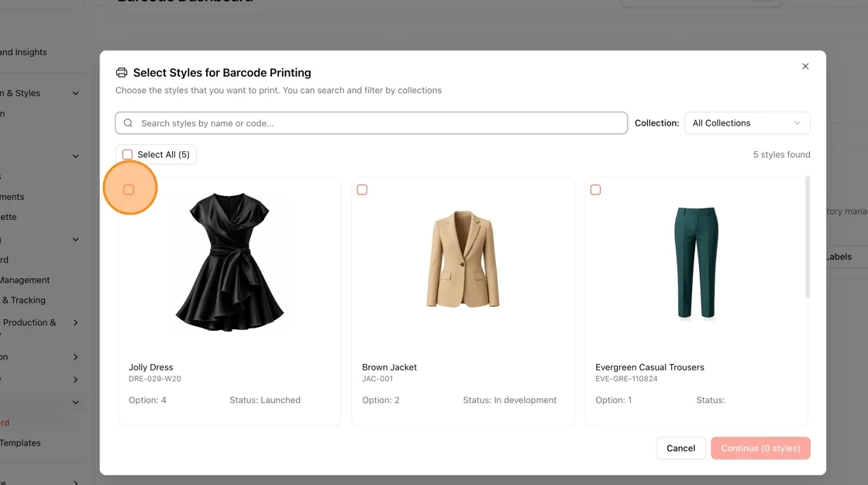868x485 pixels.
Task: Click the Jolly Dress name text
Action: click(x=150, y=367)
